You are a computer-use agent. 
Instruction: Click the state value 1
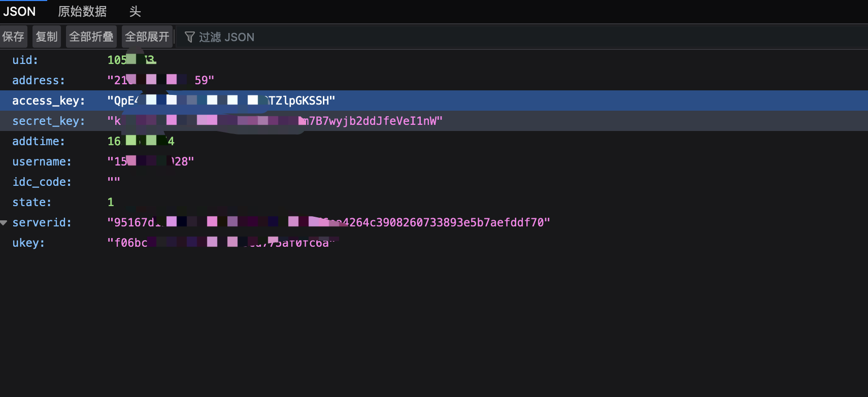pyautogui.click(x=111, y=202)
